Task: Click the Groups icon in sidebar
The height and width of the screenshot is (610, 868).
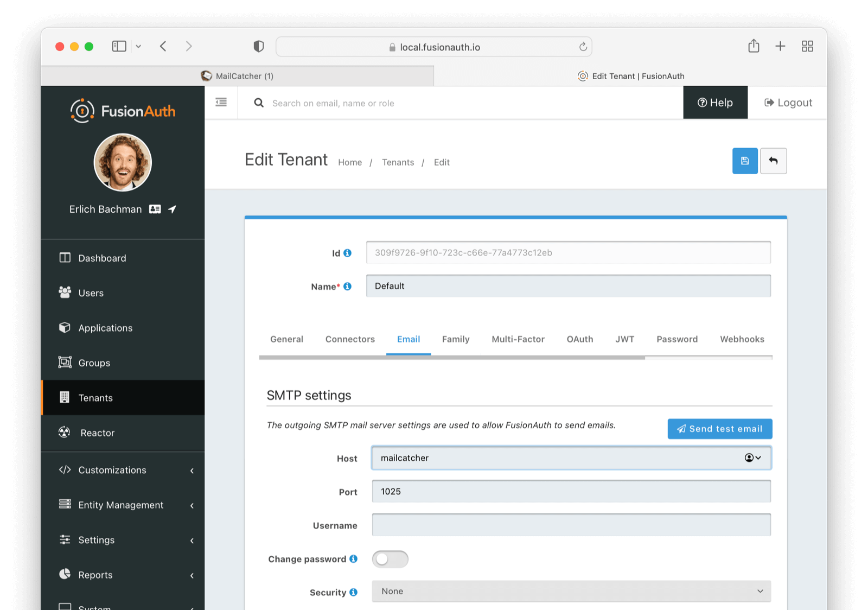Action: (x=65, y=362)
